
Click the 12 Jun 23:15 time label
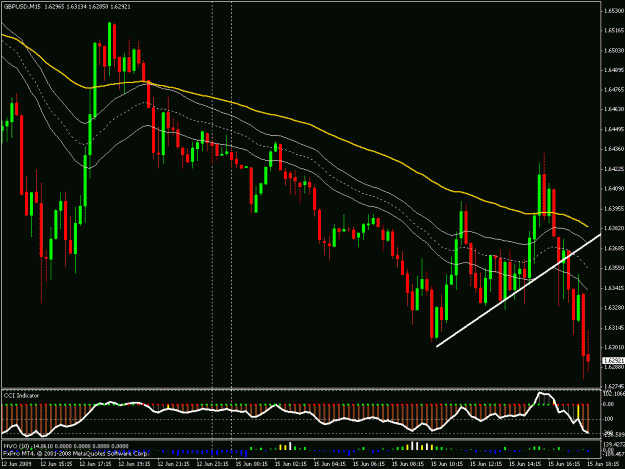point(212,464)
